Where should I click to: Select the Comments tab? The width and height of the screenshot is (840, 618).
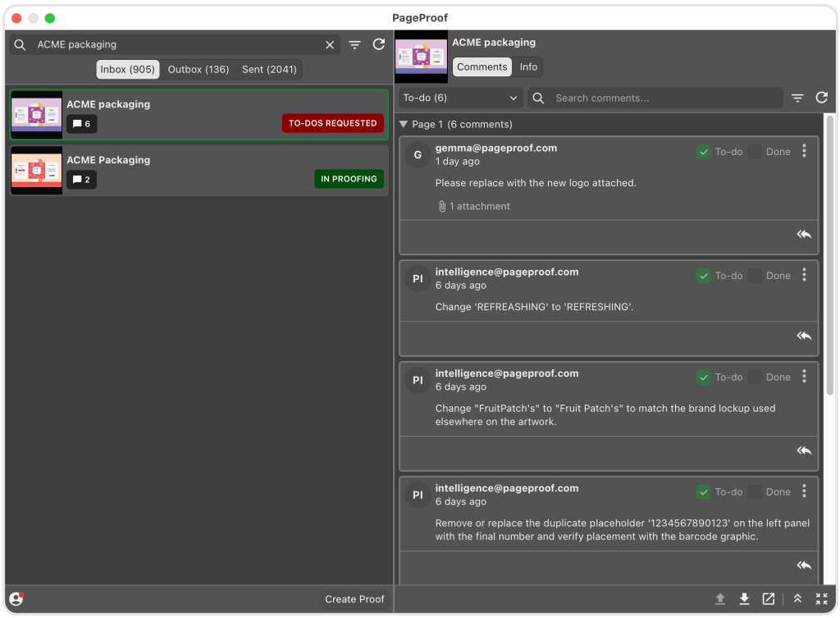point(482,67)
